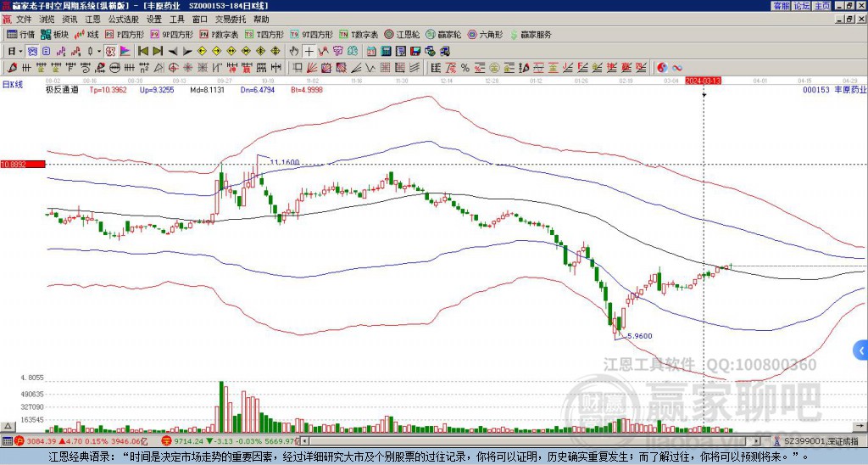Open the 9T四方形 tool
This screenshot has width=868, height=465.
point(312,34)
